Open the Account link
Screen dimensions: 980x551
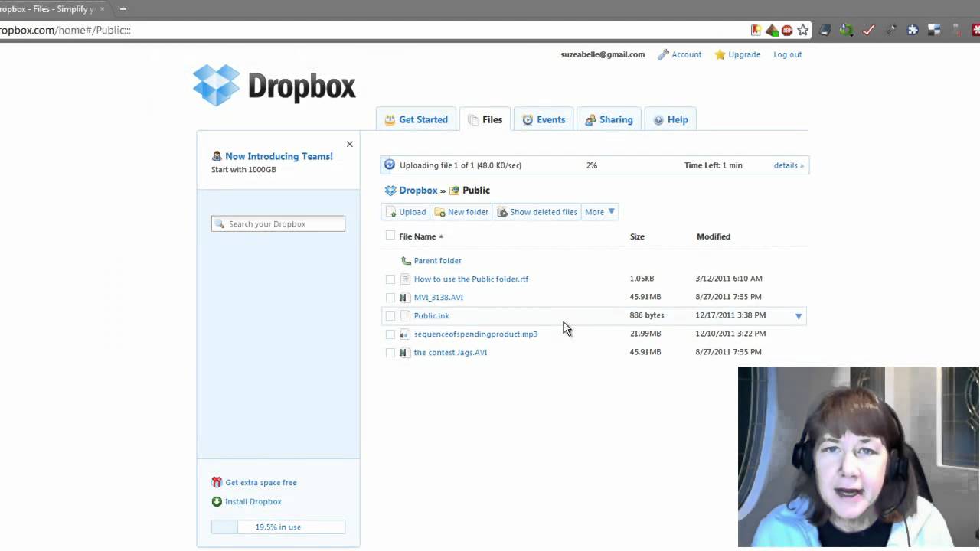686,54
